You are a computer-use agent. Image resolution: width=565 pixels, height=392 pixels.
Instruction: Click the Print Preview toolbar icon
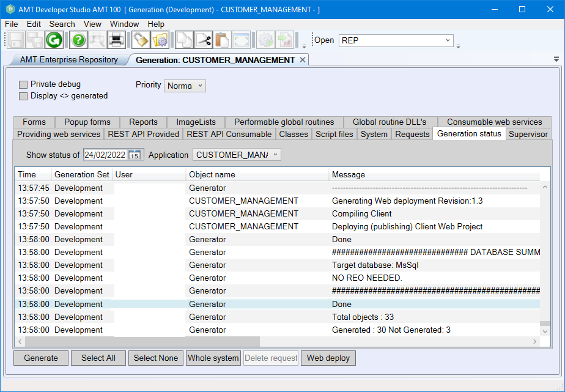[97, 40]
